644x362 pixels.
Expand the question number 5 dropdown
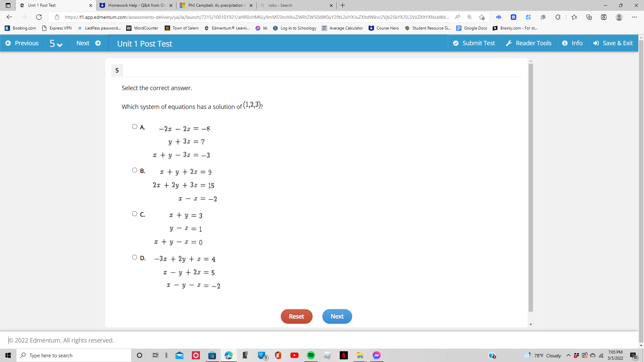57,43
